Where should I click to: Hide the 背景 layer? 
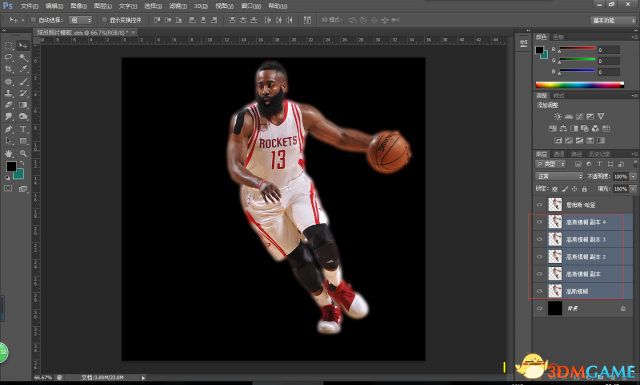(539, 308)
